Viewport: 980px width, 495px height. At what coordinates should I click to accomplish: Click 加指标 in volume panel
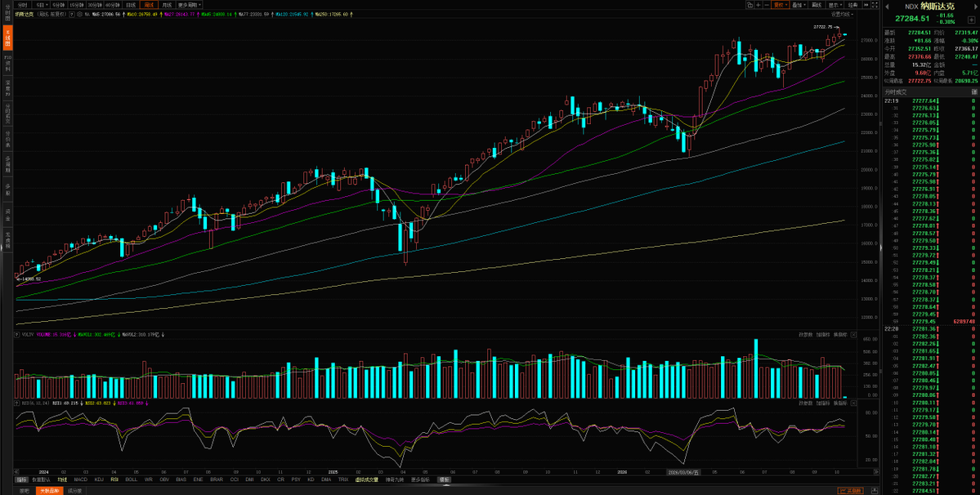click(x=822, y=335)
